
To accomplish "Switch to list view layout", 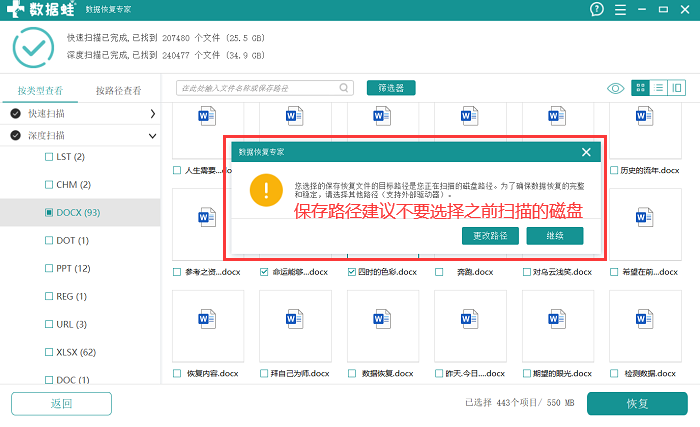I will pos(658,88).
